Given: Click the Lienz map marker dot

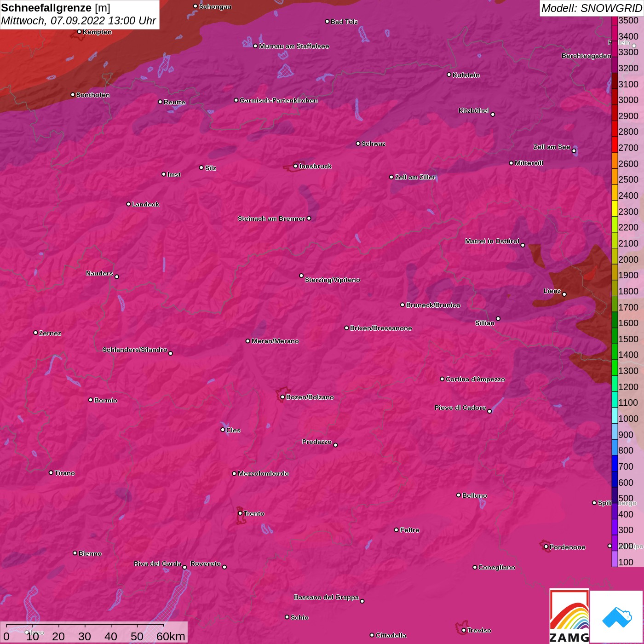Looking at the screenshot, I should 564,294.
